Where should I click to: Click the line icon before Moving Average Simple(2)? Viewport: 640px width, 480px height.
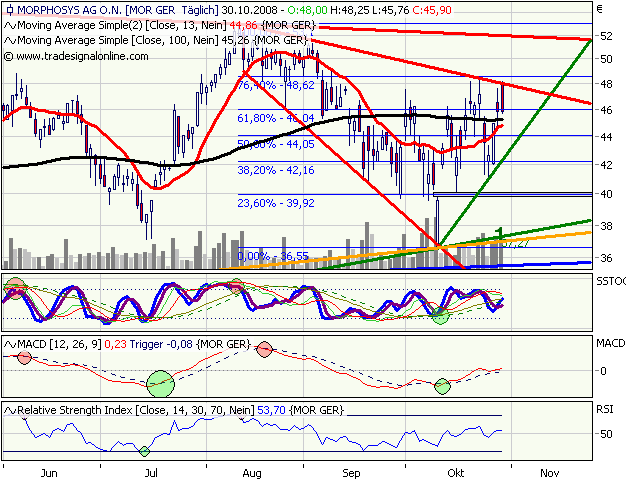point(10,25)
